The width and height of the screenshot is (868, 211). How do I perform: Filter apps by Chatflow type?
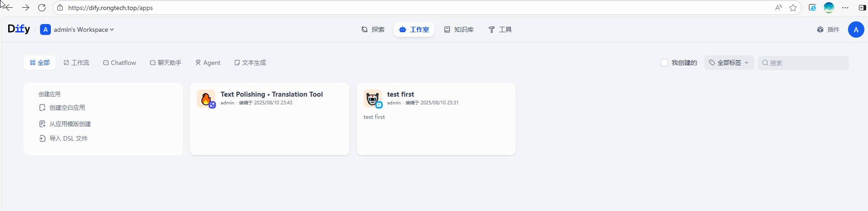tap(120, 63)
